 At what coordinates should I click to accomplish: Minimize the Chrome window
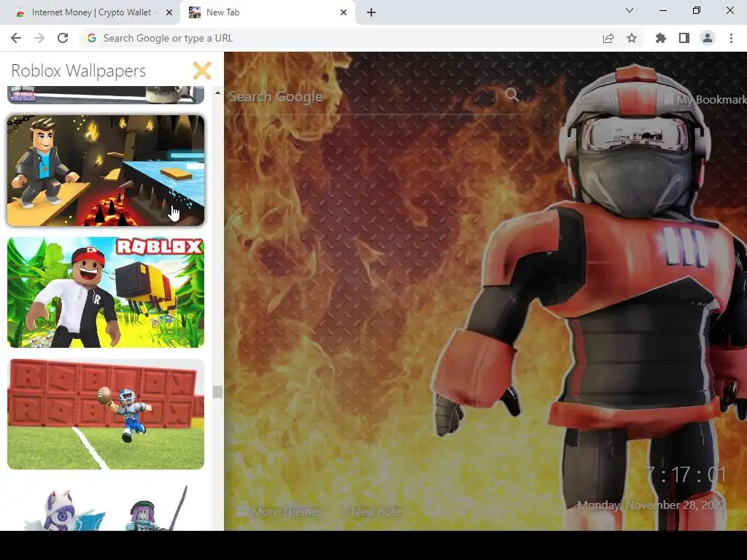(x=662, y=10)
